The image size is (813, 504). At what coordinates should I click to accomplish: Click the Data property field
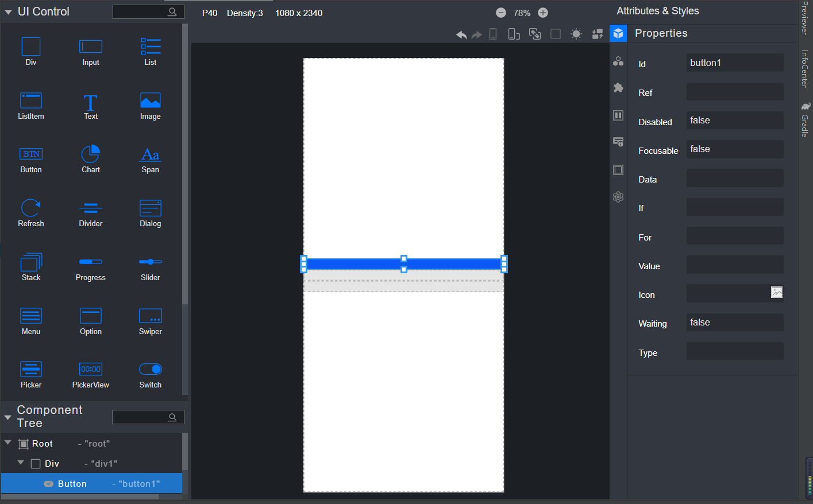(x=735, y=178)
